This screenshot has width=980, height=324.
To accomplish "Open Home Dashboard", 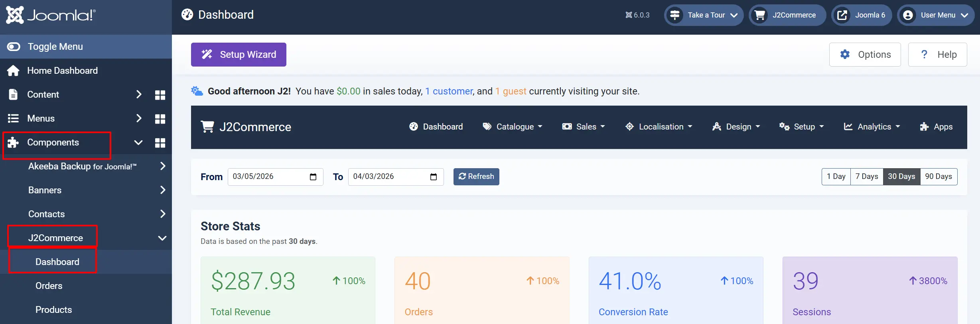I will (x=62, y=71).
